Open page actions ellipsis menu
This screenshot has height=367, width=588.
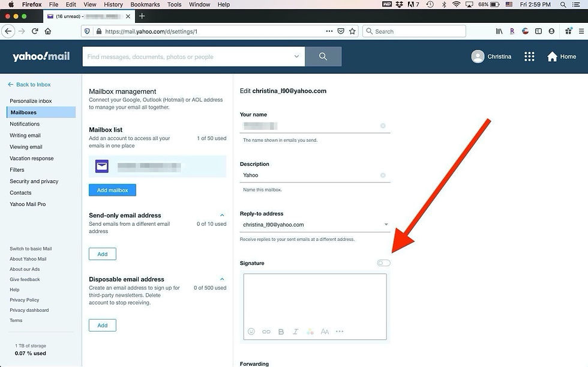tap(329, 31)
